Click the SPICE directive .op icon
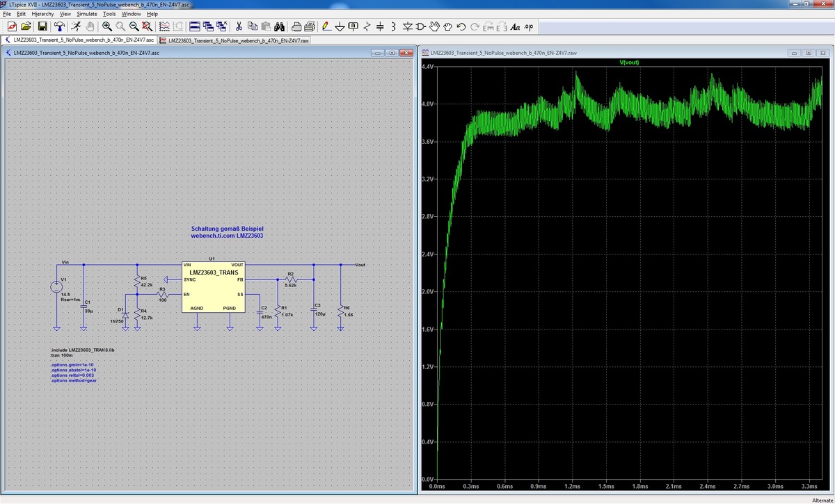This screenshot has width=835, height=504. pos(529,26)
